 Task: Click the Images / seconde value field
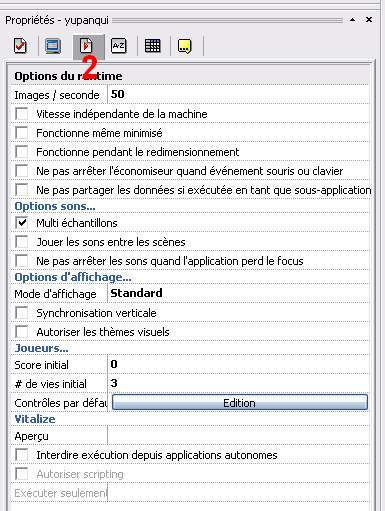coord(239,95)
